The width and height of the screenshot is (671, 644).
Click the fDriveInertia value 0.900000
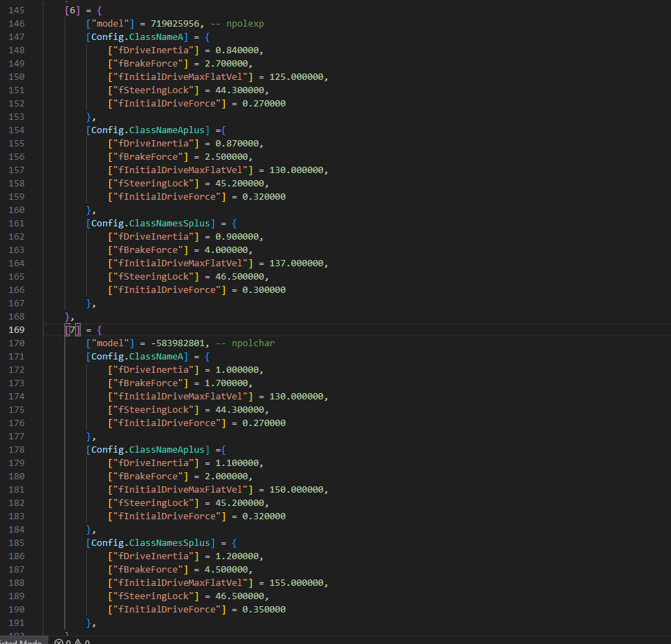pyautogui.click(x=237, y=236)
